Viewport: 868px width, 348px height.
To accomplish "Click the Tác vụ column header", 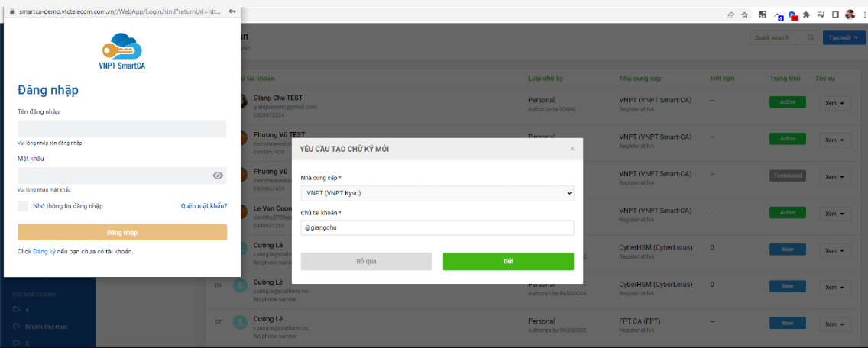I will 824,78.
